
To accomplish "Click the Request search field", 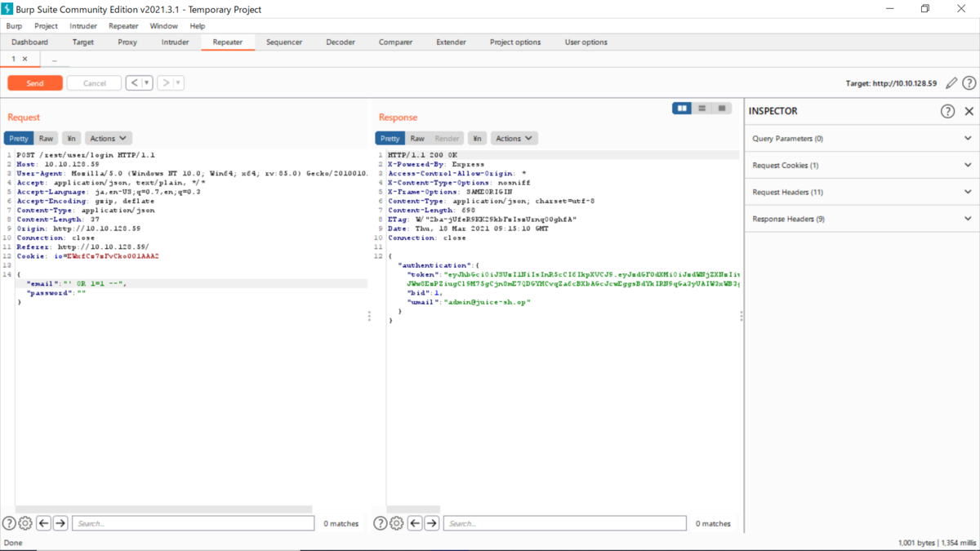I will [x=193, y=523].
